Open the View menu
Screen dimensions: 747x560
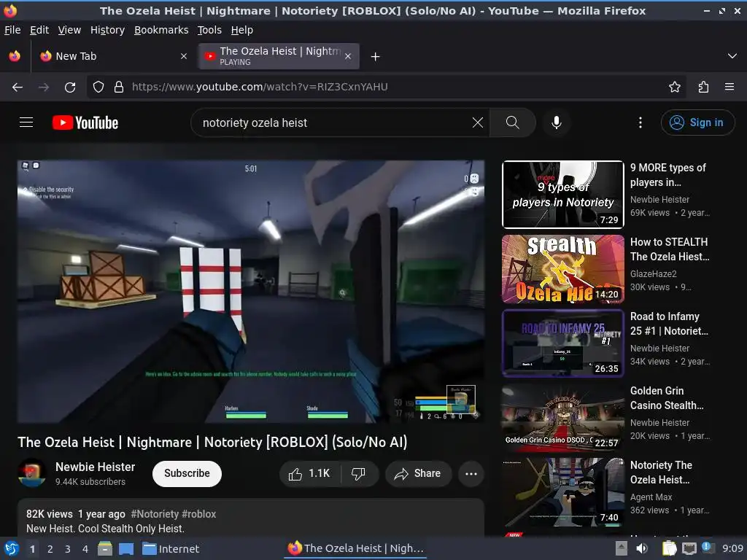pyautogui.click(x=69, y=30)
